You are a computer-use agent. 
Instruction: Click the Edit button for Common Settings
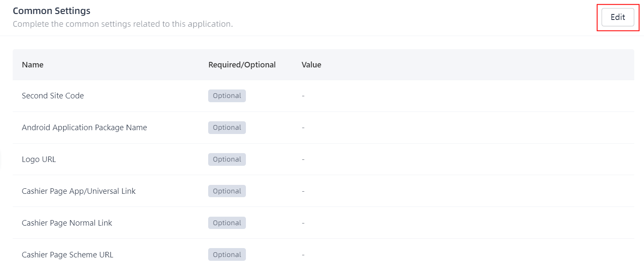617,17
